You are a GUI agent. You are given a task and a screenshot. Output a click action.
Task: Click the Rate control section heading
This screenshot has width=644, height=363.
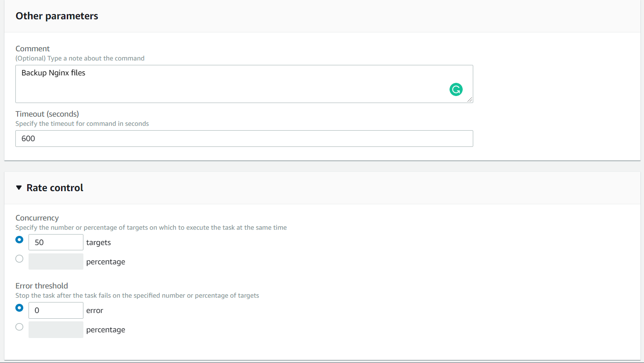tap(55, 188)
